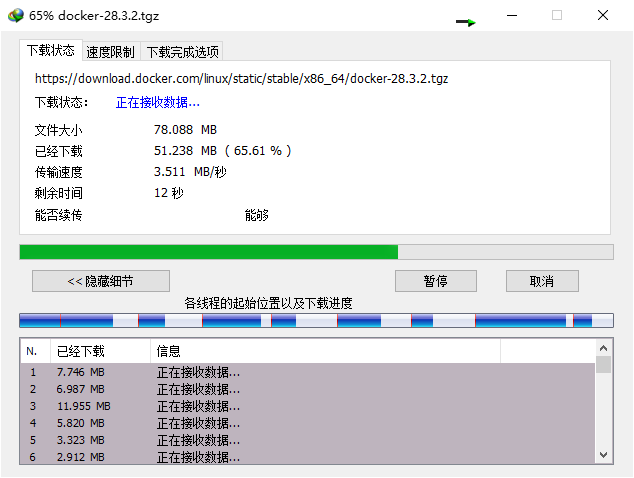Screen dimensions: 634x478
Task: Click the green download progress bar
Action: [316, 252]
